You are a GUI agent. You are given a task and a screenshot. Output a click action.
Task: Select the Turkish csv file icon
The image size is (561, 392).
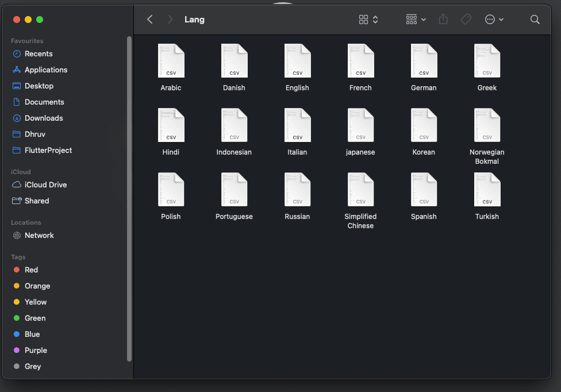click(487, 190)
